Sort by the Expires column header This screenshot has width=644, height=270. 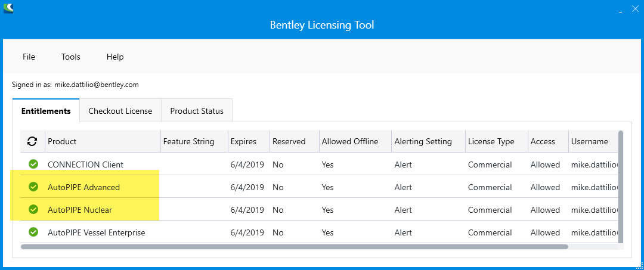[249, 142]
